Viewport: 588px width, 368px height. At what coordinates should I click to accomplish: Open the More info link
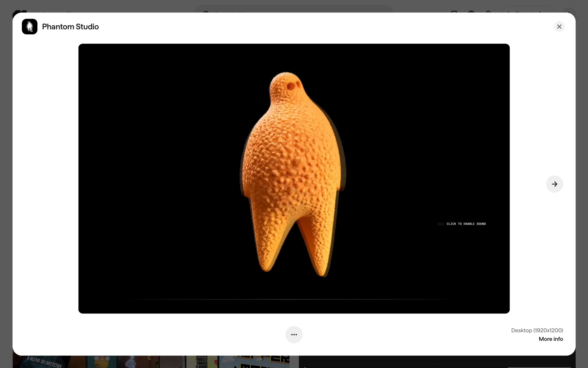coord(551,339)
